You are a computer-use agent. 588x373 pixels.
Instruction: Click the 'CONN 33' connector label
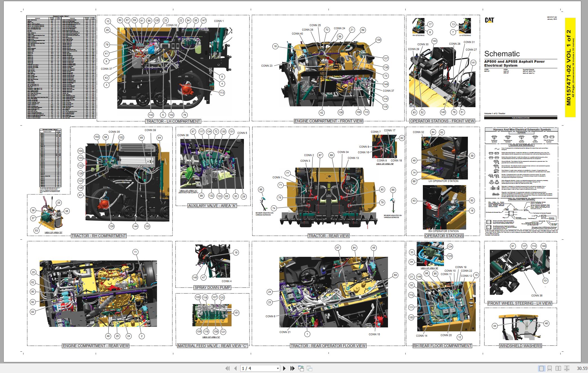[172, 25]
